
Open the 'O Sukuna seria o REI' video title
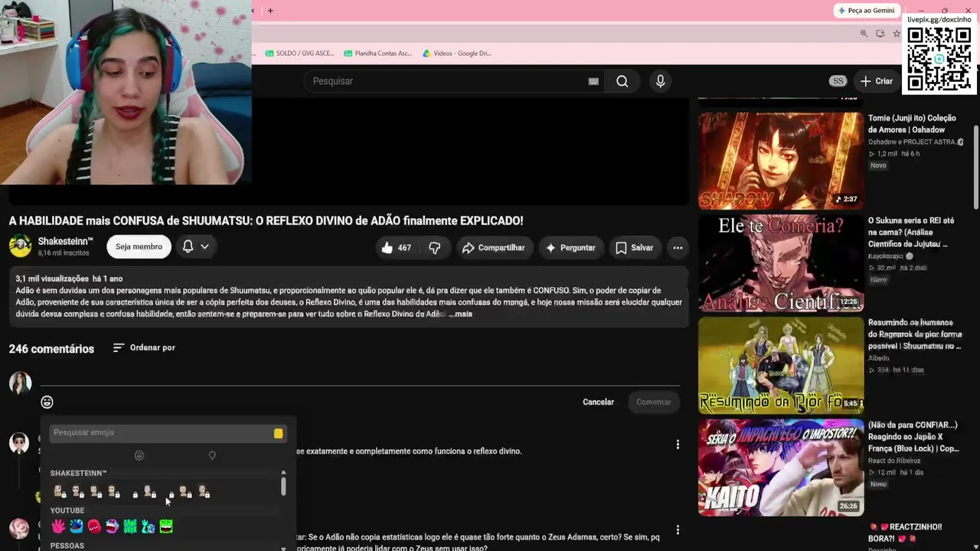click(911, 232)
